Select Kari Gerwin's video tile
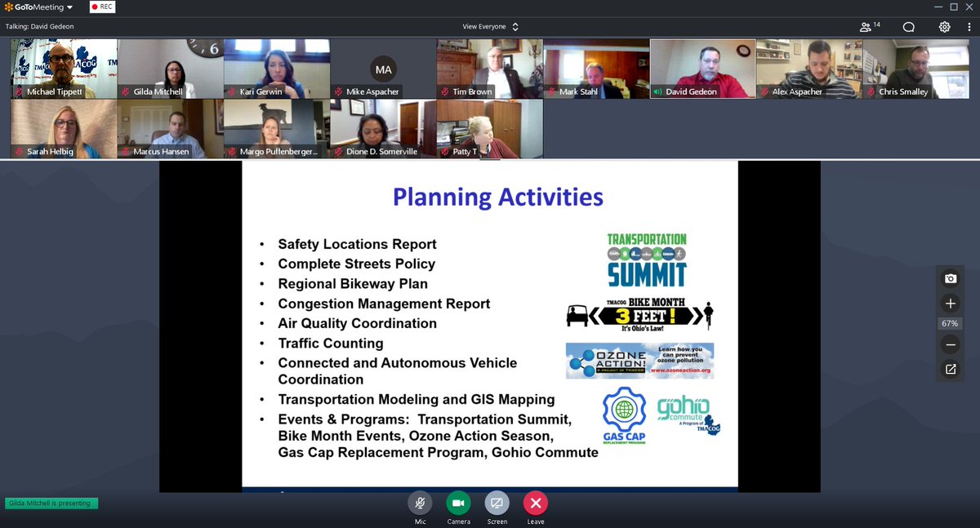This screenshot has height=528, width=980. point(277,69)
